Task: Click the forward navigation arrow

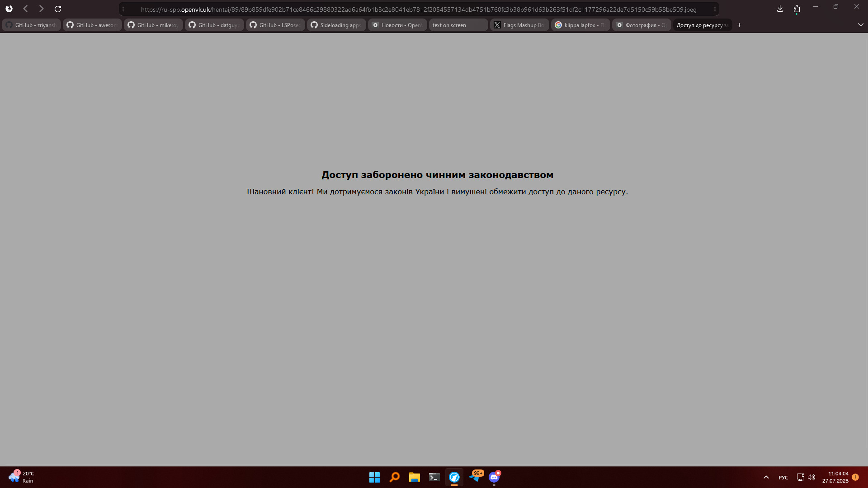Action: pos(42,9)
